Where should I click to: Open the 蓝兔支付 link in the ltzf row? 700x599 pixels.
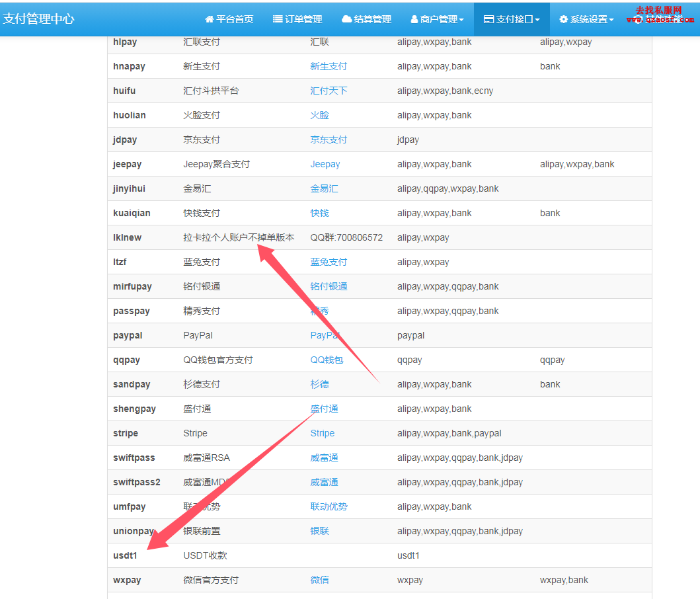pos(329,262)
